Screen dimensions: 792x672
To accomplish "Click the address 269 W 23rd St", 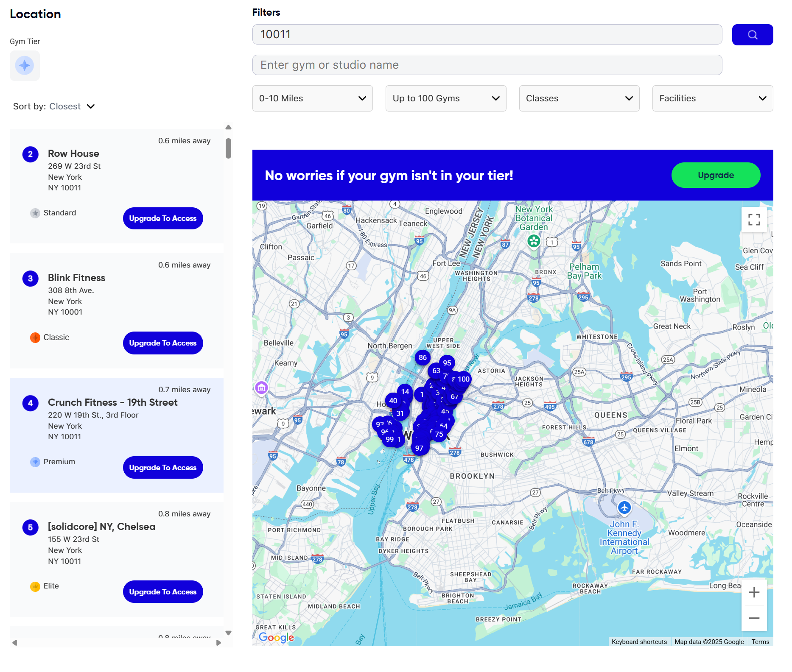I will click(74, 166).
